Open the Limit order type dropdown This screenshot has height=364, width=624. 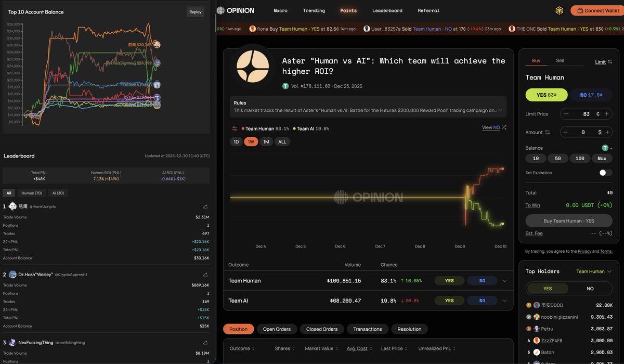click(x=604, y=62)
